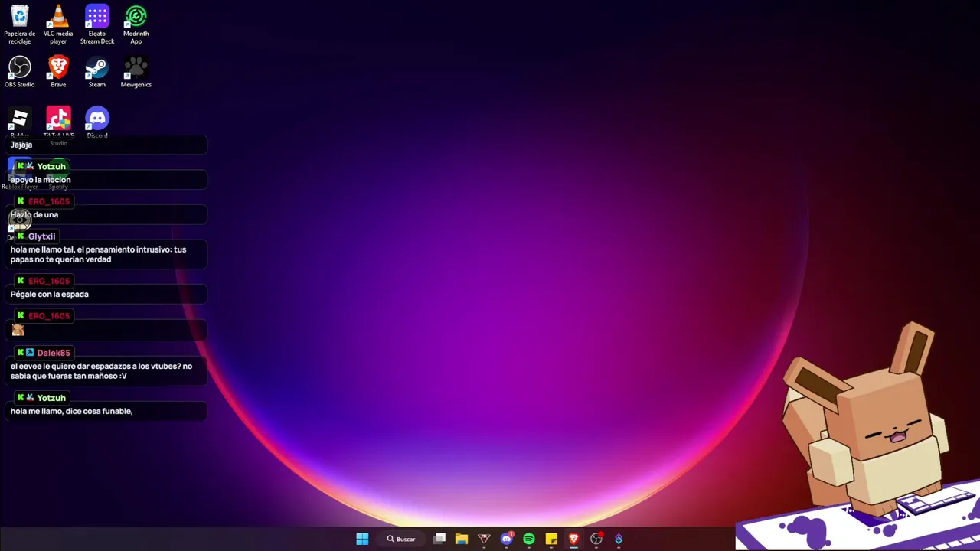This screenshot has width=980, height=551.
Task: Open yellow Sticky Notes taskbar icon
Action: click(551, 539)
